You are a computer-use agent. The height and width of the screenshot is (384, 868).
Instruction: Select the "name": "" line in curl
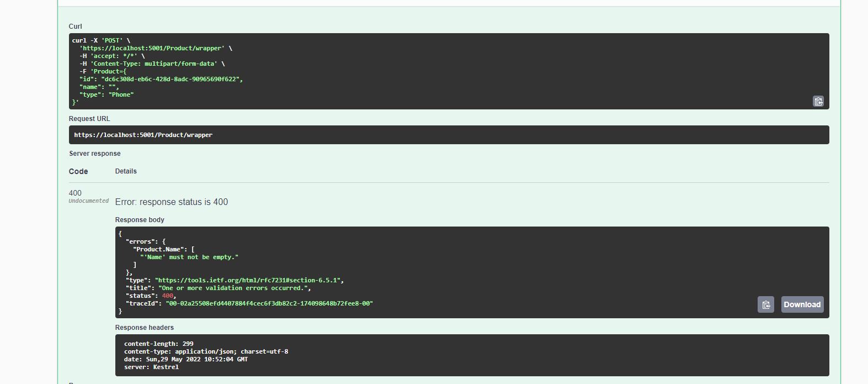99,87
